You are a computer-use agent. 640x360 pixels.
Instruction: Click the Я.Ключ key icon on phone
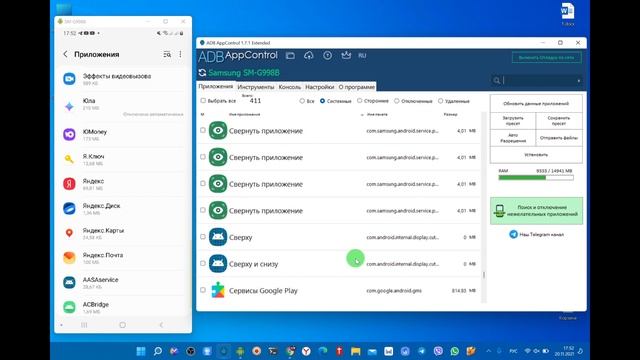coord(69,159)
